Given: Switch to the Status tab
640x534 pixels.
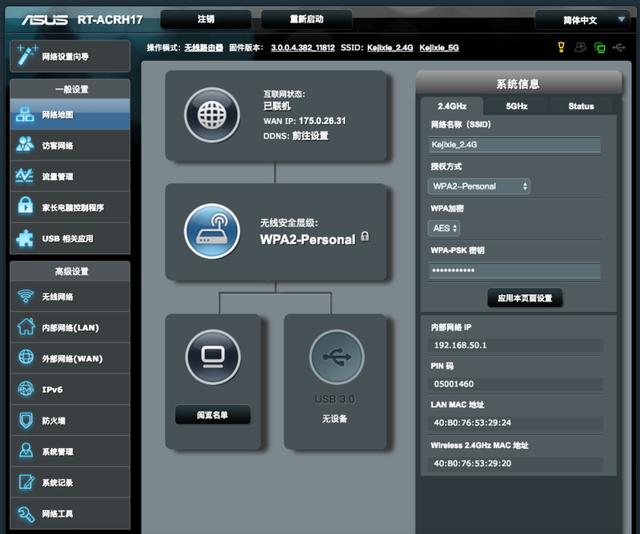Looking at the screenshot, I should (x=580, y=106).
